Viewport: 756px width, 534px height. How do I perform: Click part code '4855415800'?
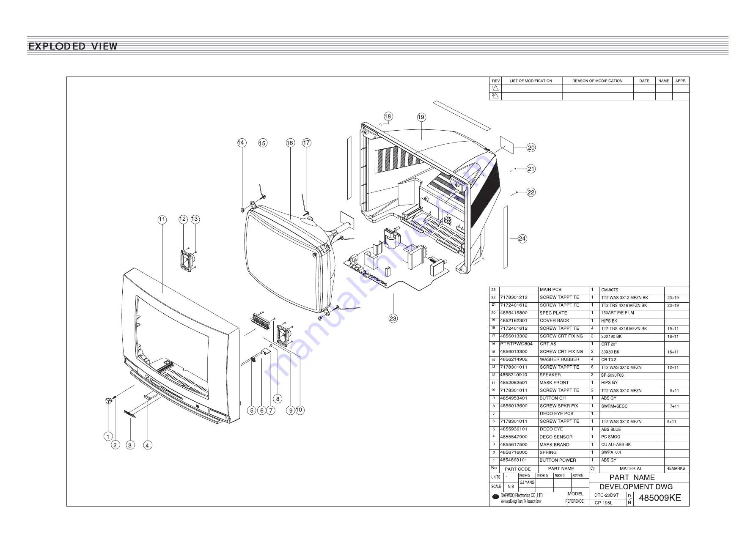tap(514, 313)
